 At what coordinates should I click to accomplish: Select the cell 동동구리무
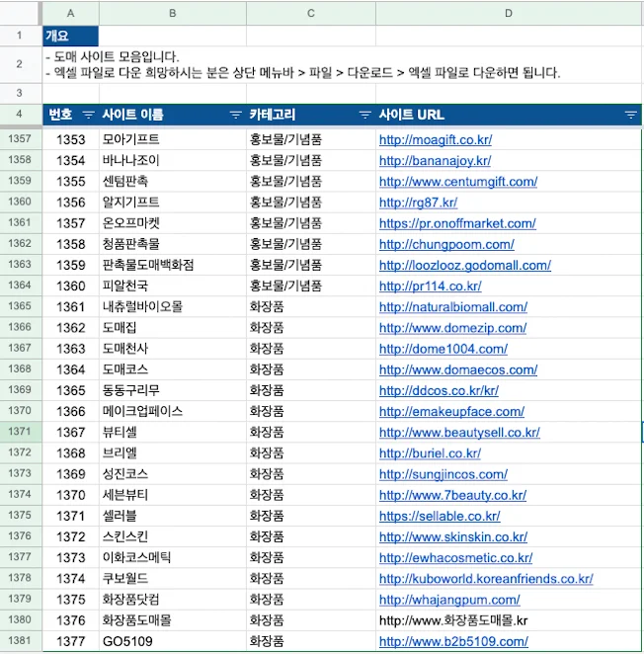point(173,390)
